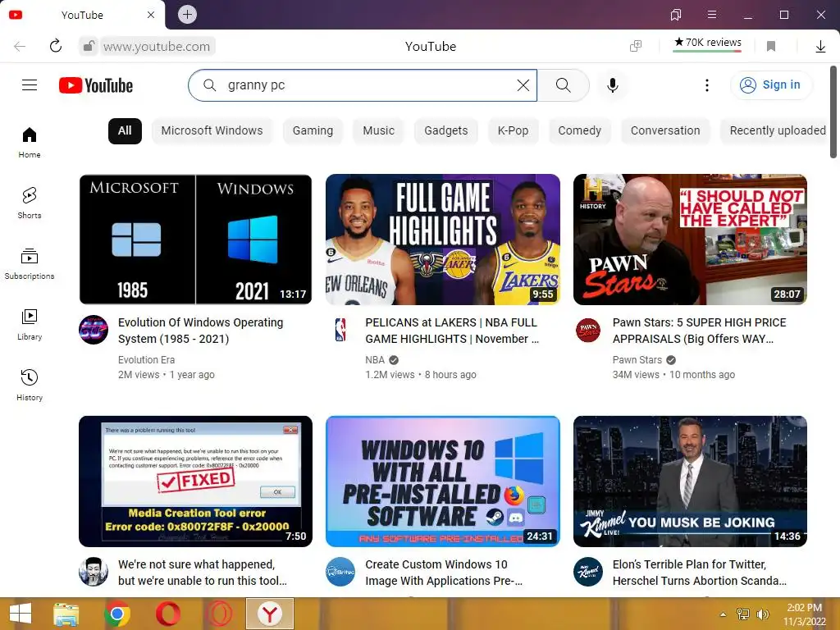Open Subscriptions in the sidebar
The height and width of the screenshot is (630, 840).
[30, 264]
